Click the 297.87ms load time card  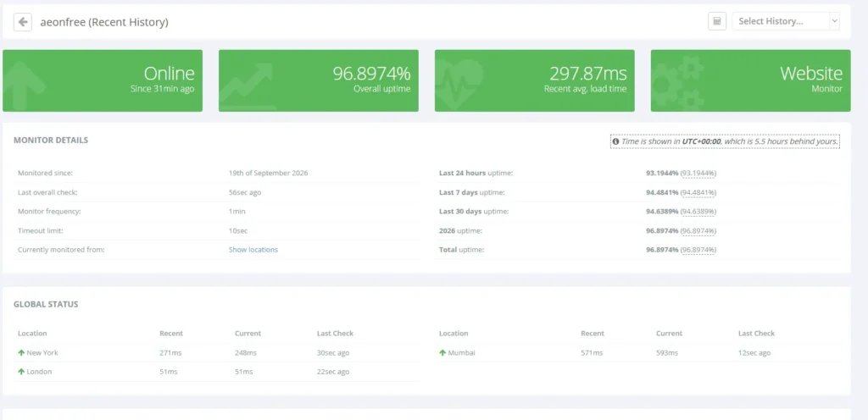tap(534, 80)
